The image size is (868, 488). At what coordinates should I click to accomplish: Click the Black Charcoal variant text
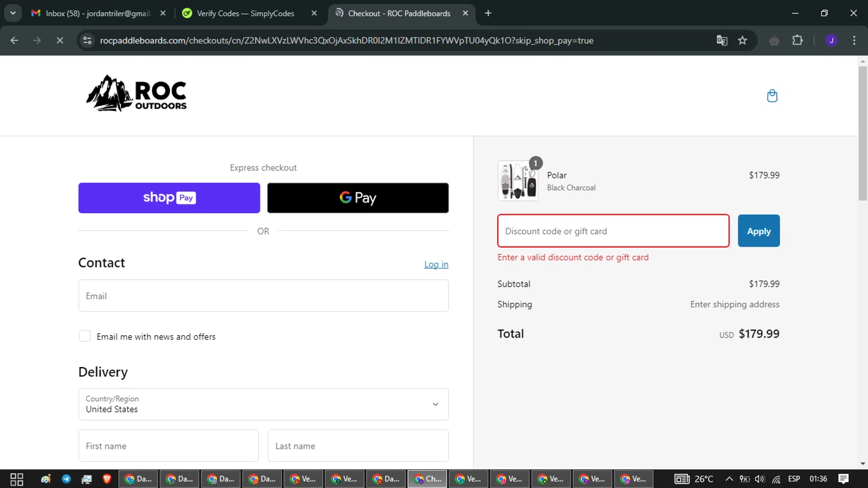pos(571,188)
